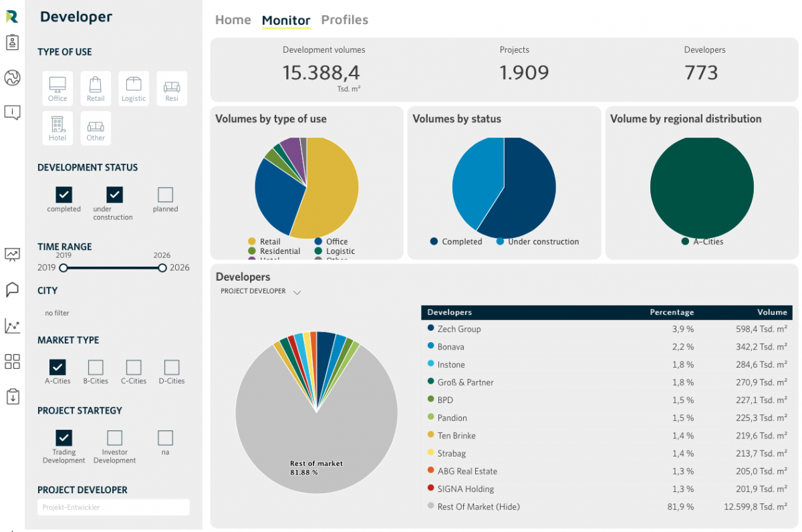
Task: Uncheck the A-Cities market type checkbox
Action: 57,367
